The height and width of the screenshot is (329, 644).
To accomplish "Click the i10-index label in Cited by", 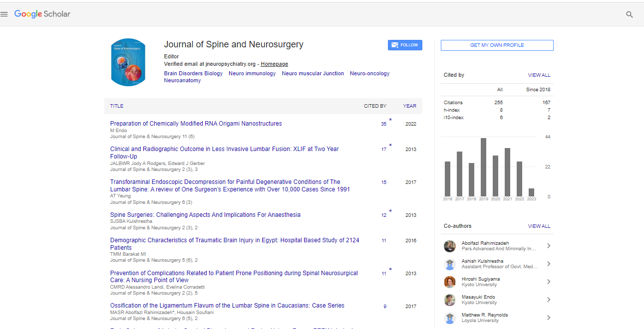I will [x=454, y=118].
